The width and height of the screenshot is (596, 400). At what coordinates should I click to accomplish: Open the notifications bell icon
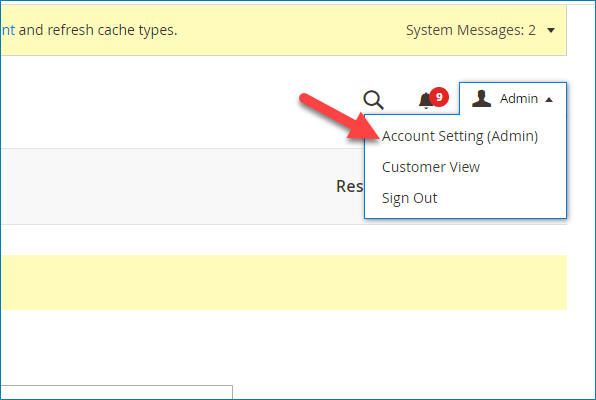(x=426, y=101)
